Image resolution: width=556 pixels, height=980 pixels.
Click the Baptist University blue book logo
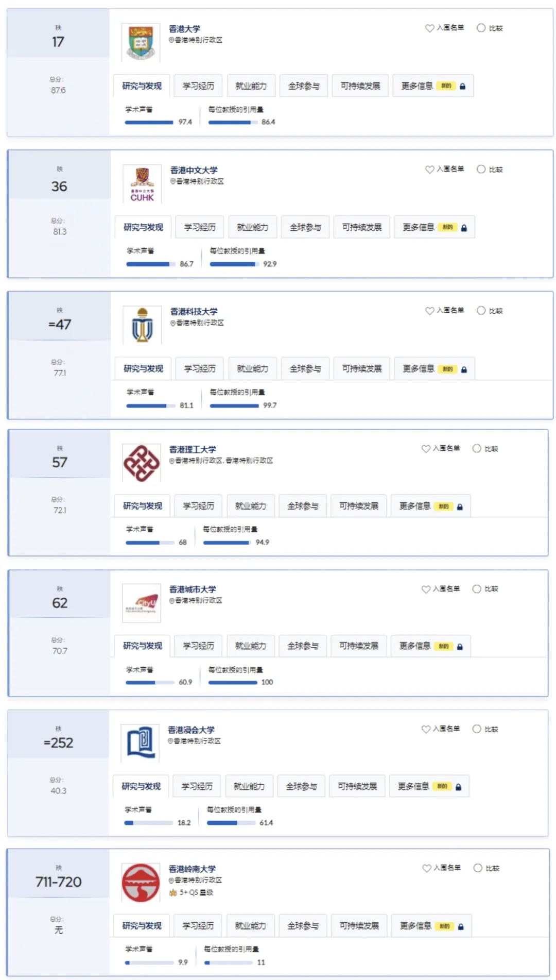[140, 744]
